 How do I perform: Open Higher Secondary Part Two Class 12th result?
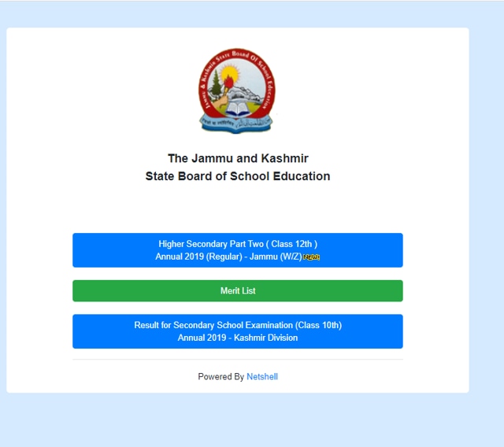tap(237, 249)
